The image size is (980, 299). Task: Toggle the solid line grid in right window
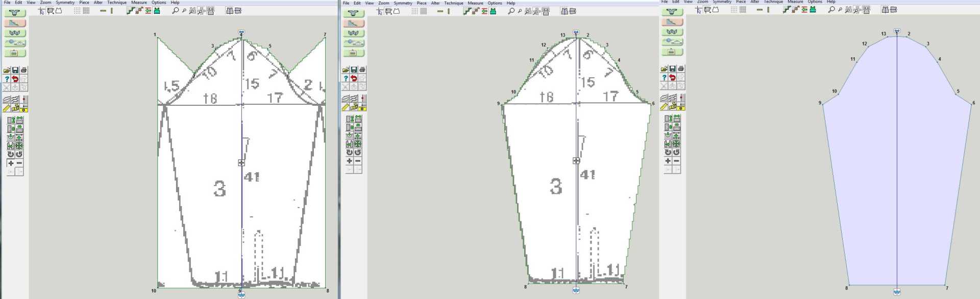743,10
